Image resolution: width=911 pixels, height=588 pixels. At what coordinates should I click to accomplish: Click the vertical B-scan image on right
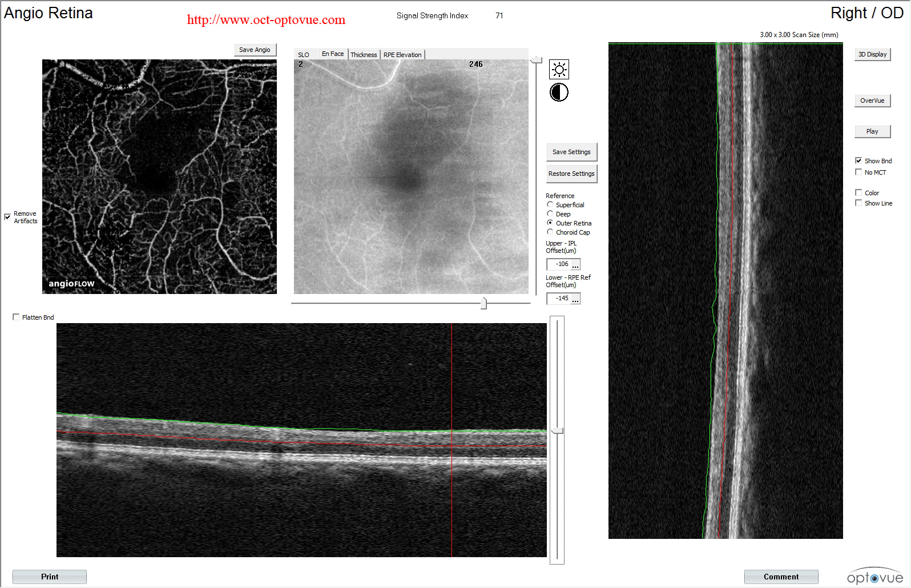click(725, 291)
